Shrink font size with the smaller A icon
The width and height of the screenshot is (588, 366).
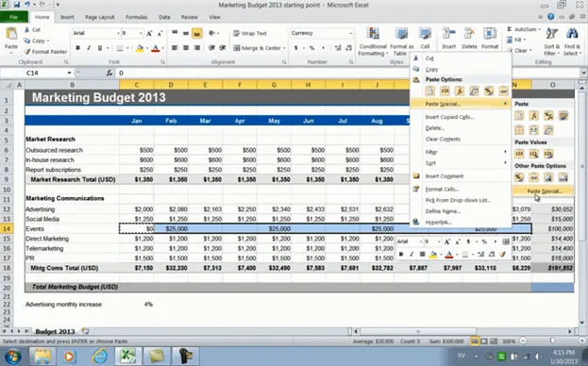160,33
